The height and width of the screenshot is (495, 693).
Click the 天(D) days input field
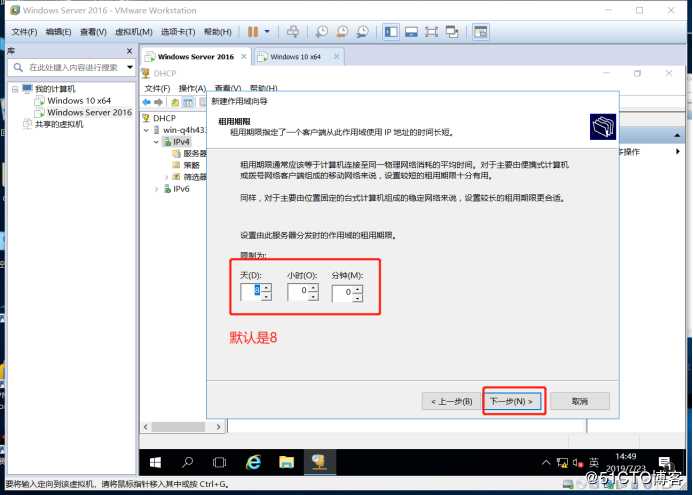pyautogui.click(x=251, y=291)
